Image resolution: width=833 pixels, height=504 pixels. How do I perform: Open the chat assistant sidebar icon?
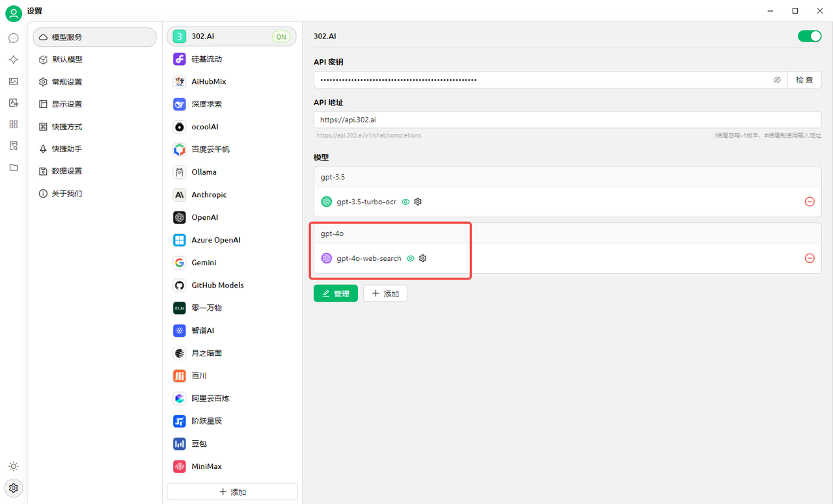click(14, 38)
